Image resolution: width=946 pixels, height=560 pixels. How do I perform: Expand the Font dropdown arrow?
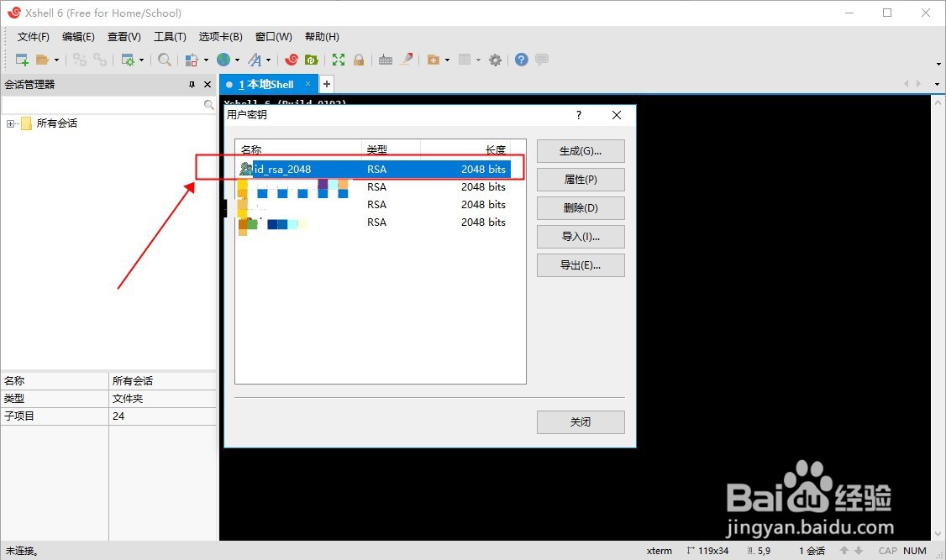click(269, 60)
